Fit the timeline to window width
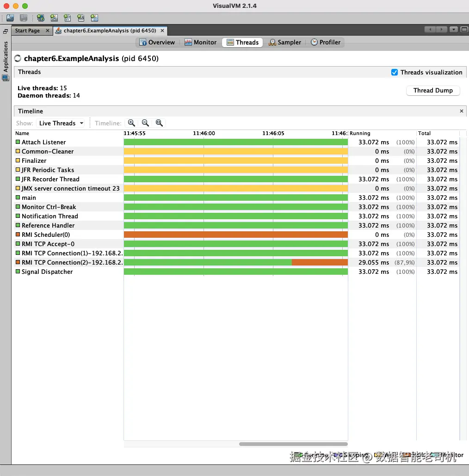This screenshot has height=476, width=469. (x=159, y=123)
